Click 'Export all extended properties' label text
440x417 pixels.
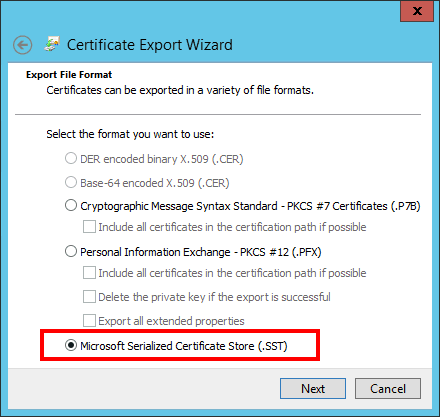171,321
